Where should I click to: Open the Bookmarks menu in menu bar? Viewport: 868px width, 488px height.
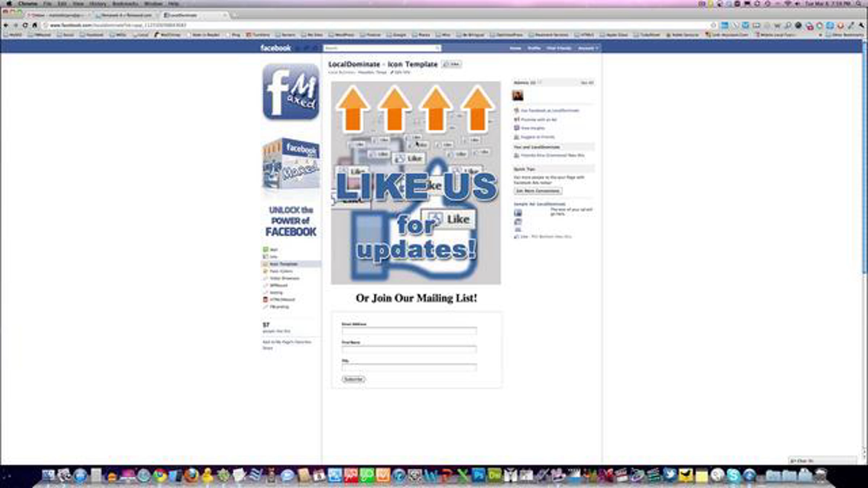pyautogui.click(x=125, y=4)
